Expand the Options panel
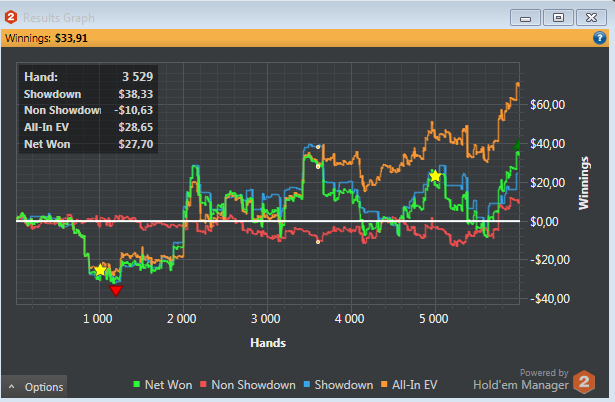615x402 pixels. [x=35, y=387]
